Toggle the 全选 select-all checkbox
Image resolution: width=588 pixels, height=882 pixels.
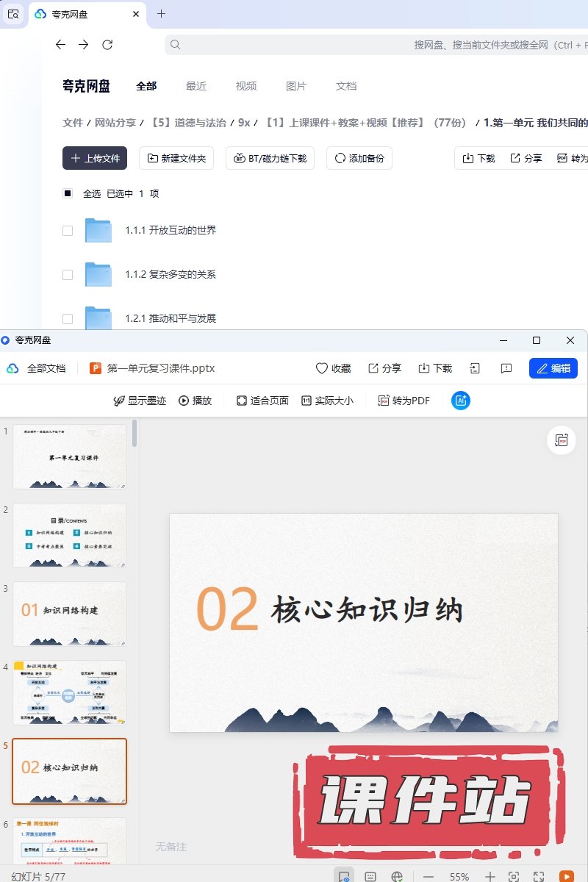click(68, 194)
